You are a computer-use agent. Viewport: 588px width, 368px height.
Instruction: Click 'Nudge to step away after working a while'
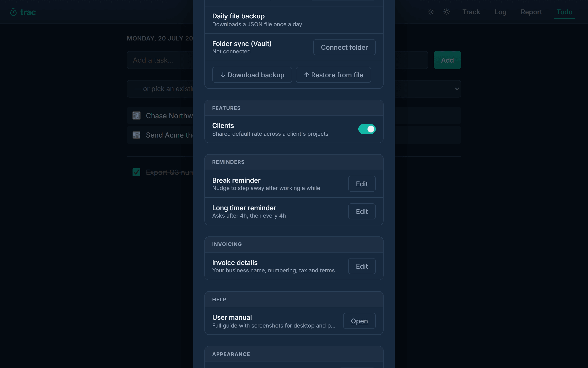[x=266, y=188]
